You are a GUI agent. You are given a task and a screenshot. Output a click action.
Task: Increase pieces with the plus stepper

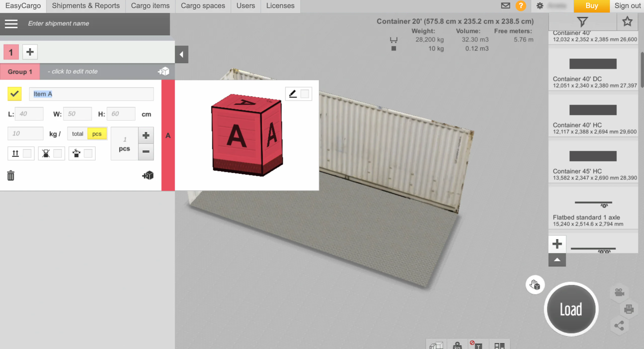coord(146,135)
